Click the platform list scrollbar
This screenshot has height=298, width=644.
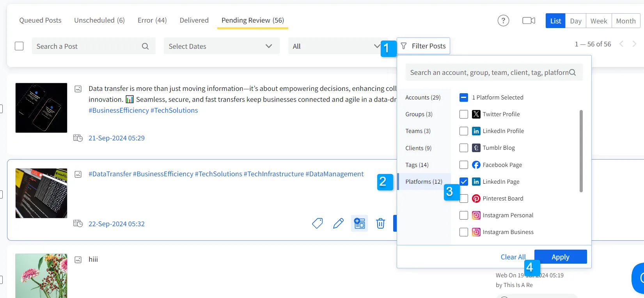click(x=581, y=151)
